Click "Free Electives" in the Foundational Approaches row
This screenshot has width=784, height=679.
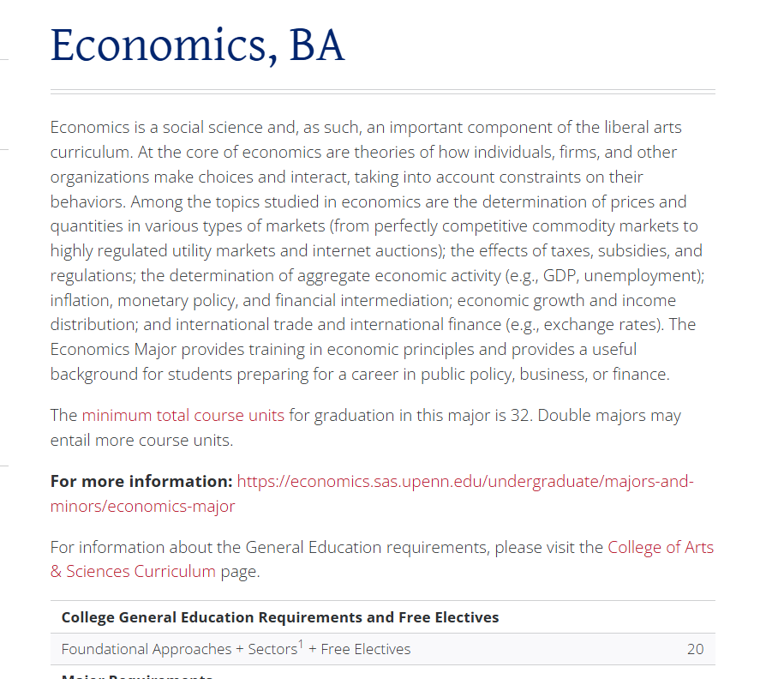[x=366, y=650]
